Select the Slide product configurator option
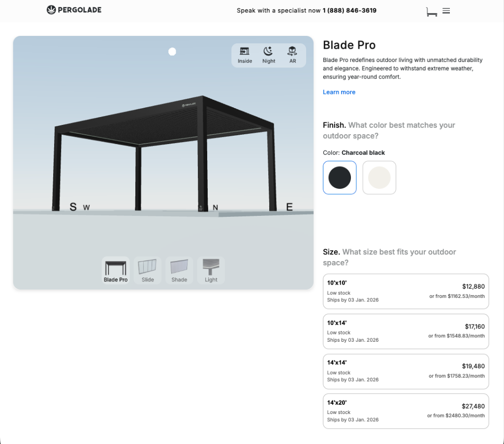 tap(147, 270)
